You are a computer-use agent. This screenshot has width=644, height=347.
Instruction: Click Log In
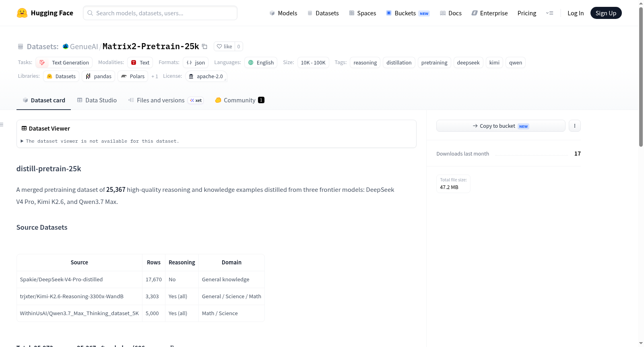(x=575, y=13)
